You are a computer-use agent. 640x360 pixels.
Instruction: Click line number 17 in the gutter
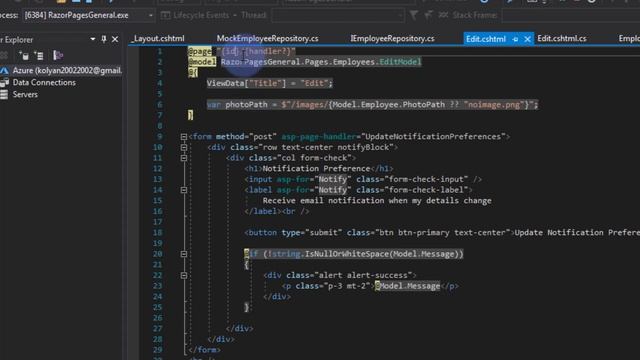(158, 222)
